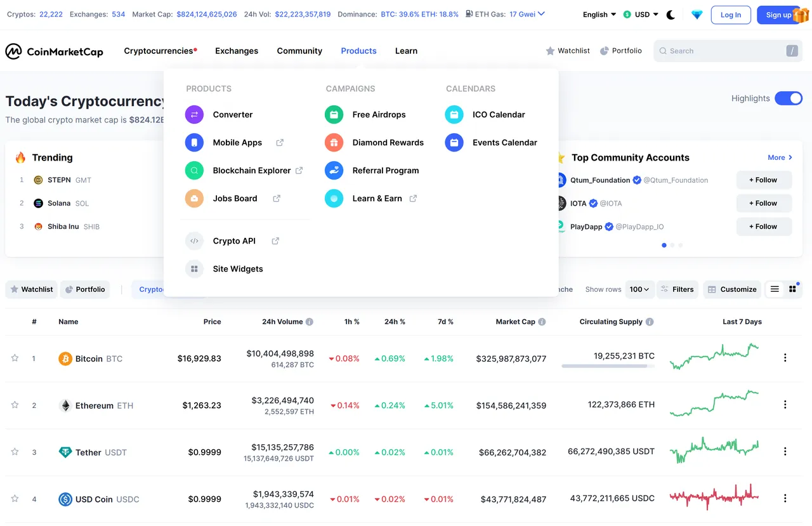Viewport: 812px width, 526px height.
Task: Star USD Coin to add to watchlist
Action: click(15, 499)
